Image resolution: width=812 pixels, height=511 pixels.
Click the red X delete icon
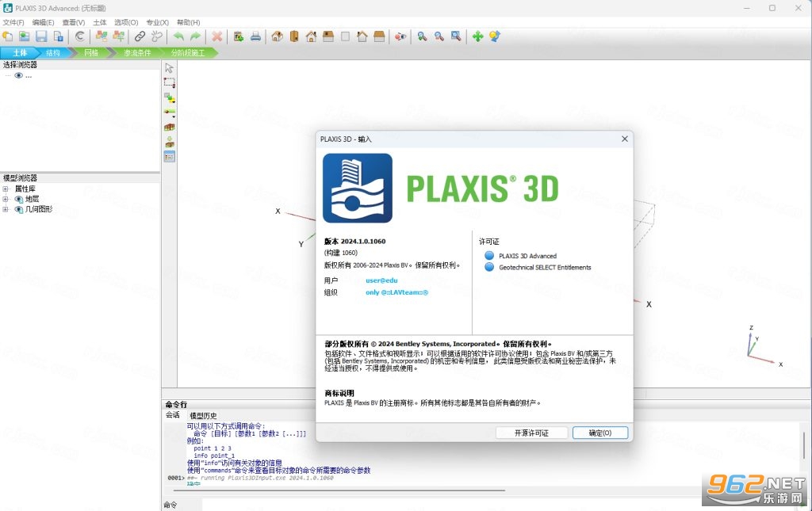tap(217, 36)
